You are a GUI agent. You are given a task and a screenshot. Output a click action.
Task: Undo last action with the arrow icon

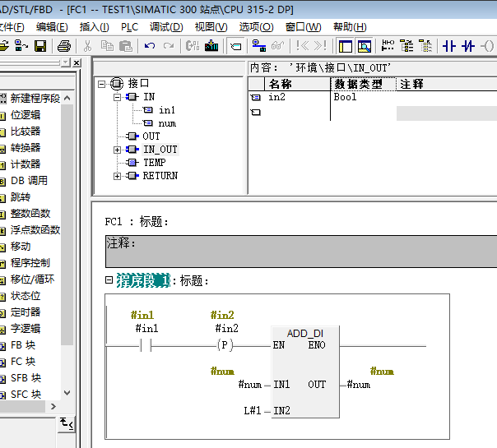tap(150, 46)
